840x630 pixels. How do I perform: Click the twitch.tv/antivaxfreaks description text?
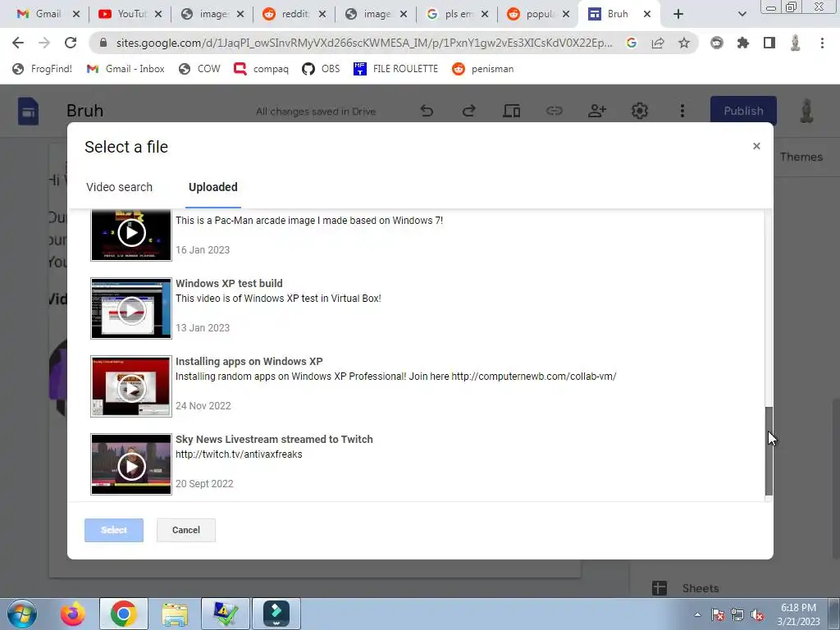click(x=239, y=454)
